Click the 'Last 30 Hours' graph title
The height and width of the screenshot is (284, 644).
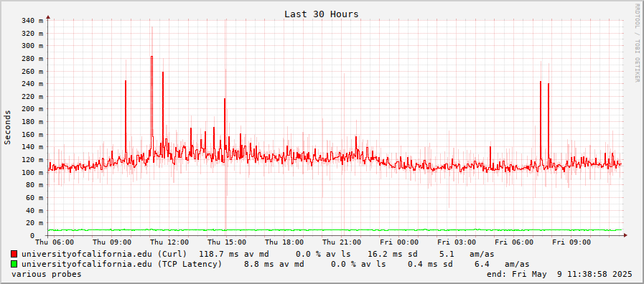click(322, 14)
